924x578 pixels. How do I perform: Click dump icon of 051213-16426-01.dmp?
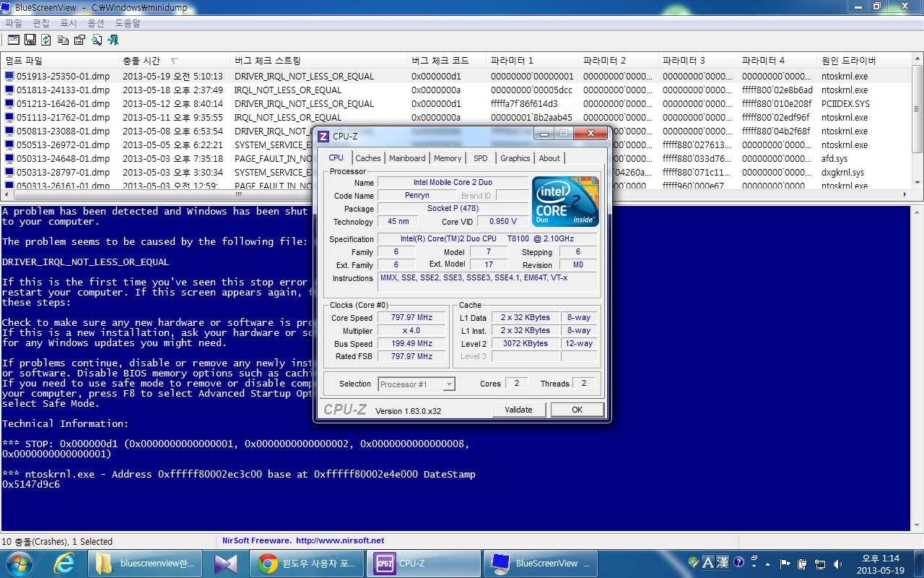tap(9, 103)
